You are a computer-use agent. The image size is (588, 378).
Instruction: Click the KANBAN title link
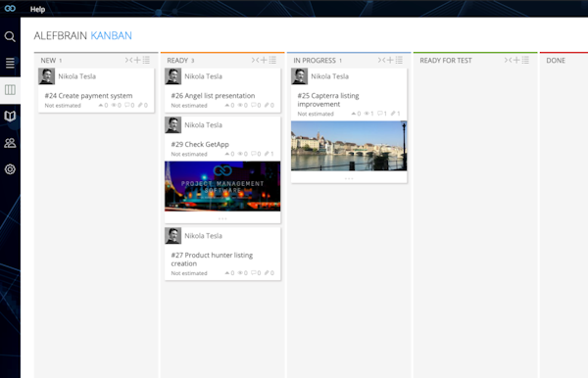pyautogui.click(x=112, y=35)
